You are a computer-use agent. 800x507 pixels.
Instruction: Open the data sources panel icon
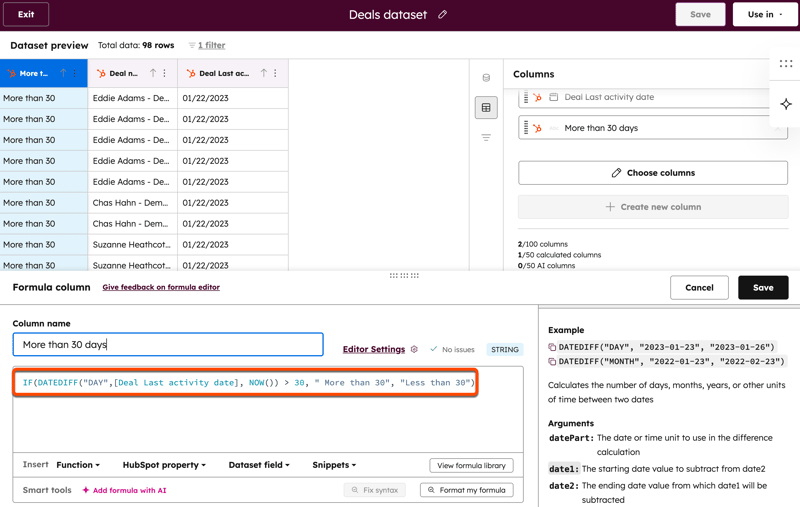(x=486, y=78)
